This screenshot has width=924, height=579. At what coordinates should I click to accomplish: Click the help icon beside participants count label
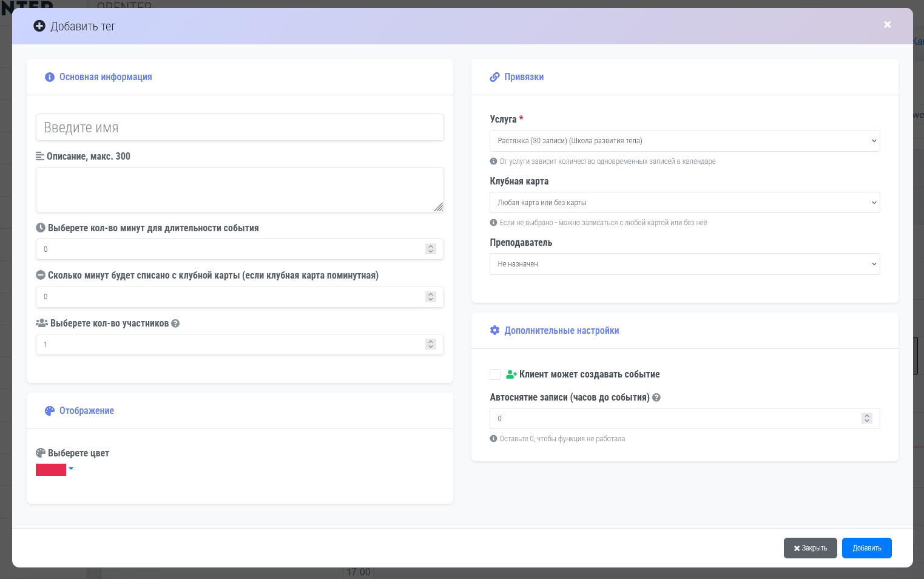[175, 323]
